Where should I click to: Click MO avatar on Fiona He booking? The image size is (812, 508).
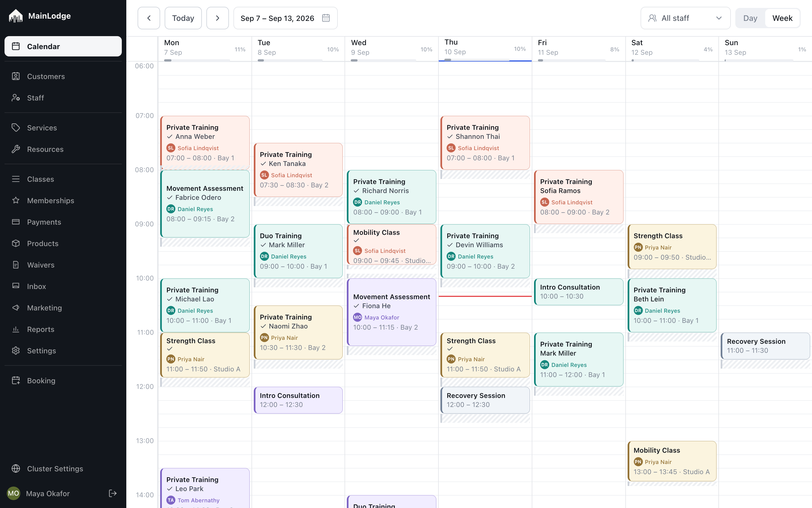[358, 317]
